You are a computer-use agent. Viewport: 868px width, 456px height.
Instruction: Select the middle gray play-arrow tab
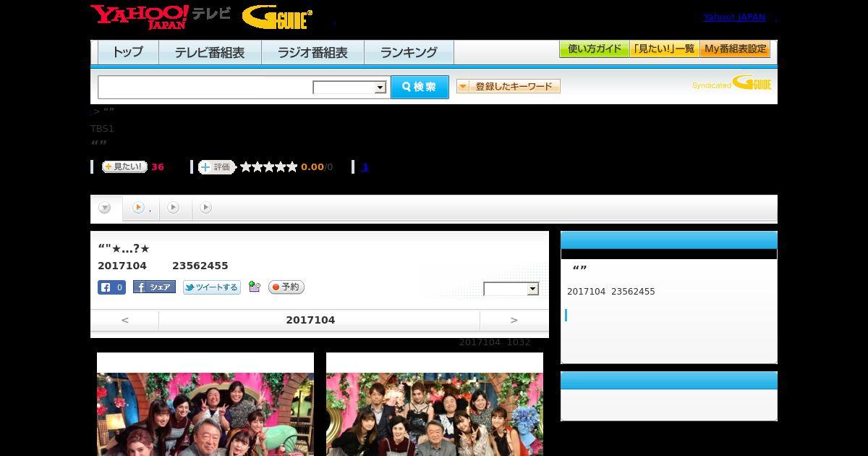pyautogui.click(x=173, y=208)
